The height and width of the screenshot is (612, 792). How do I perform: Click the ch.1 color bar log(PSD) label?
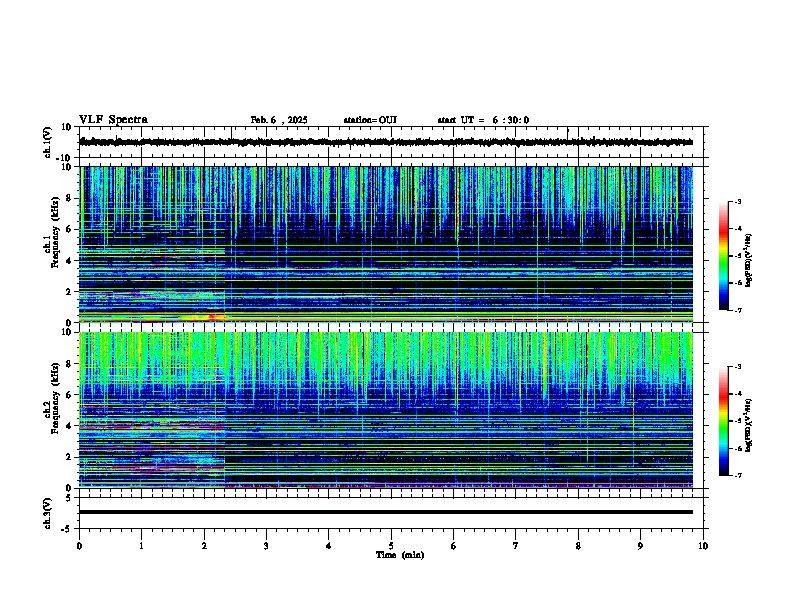(748, 260)
